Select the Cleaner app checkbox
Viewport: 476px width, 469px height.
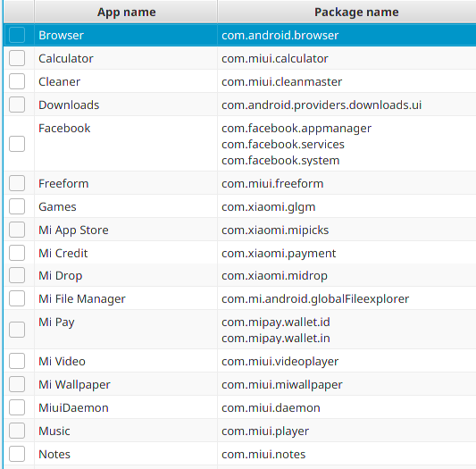pyautogui.click(x=17, y=81)
